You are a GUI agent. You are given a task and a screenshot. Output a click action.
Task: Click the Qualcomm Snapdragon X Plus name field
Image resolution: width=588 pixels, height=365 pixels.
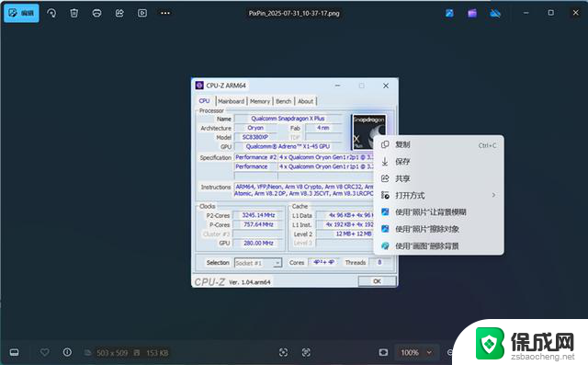coord(288,119)
